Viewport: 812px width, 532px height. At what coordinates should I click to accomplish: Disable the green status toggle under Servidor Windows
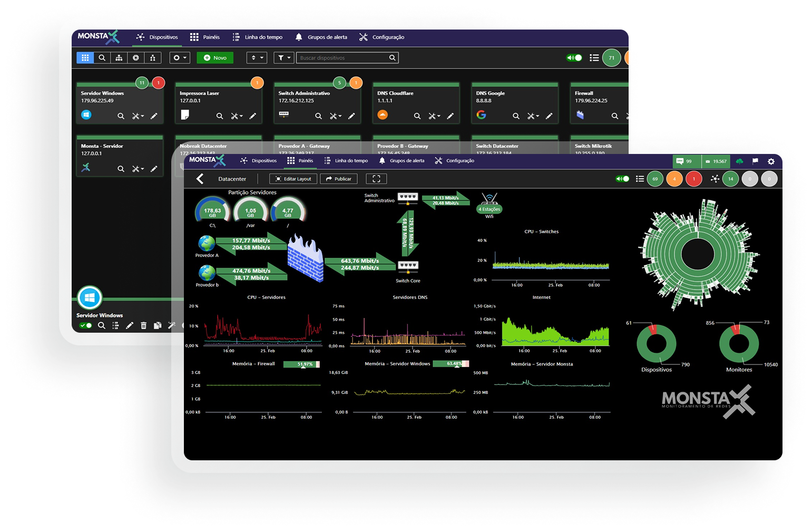coord(85,325)
